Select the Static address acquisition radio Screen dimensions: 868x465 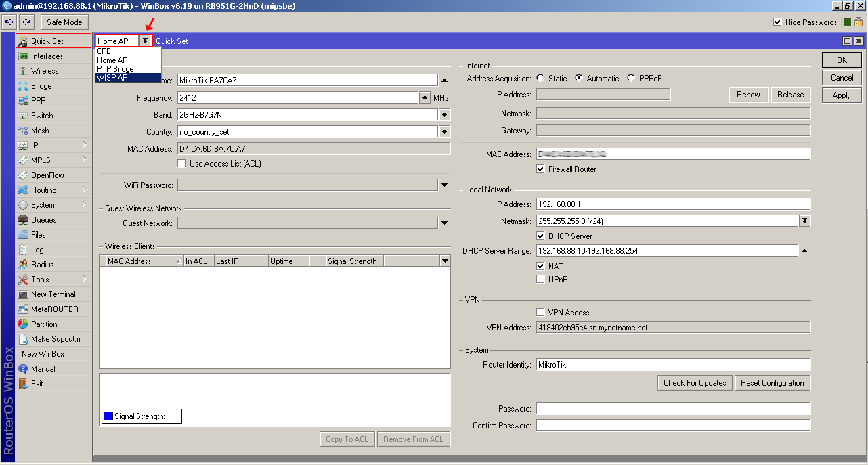540,78
